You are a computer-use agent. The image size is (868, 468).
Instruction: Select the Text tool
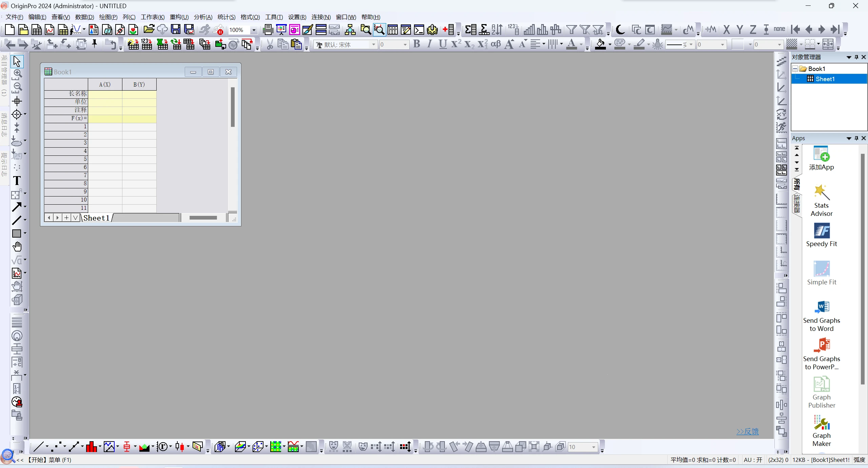pos(17,181)
